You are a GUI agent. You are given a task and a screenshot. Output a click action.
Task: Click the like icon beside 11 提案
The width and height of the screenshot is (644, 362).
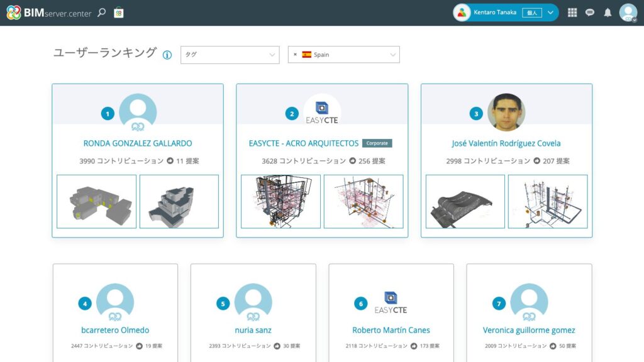(x=170, y=161)
